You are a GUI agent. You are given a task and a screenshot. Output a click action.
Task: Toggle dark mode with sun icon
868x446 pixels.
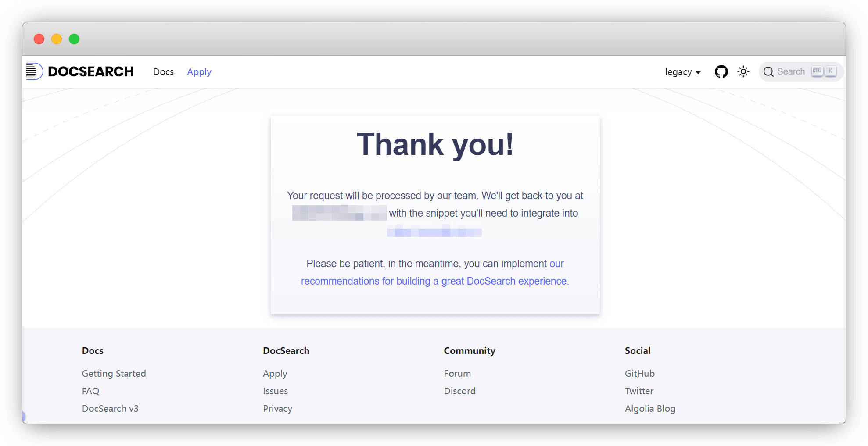click(743, 71)
